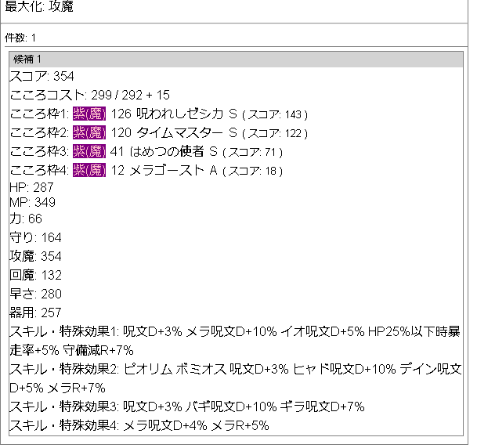The height and width of the screenshot is (448, 477).
Task: Click the purple 紫(魔) badge in こころ枠4
Action: [89, 170]
